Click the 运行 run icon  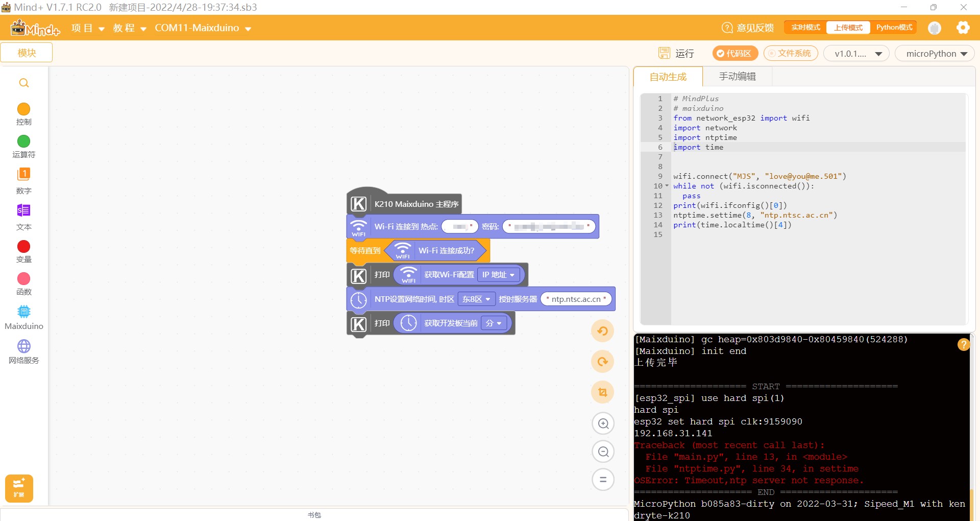pyautogui.click(x=664, y=53)
